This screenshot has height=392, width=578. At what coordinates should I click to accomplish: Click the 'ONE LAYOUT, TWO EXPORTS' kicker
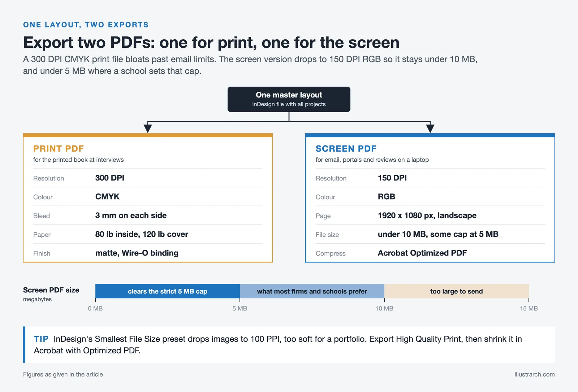click(x=86, y=25)
